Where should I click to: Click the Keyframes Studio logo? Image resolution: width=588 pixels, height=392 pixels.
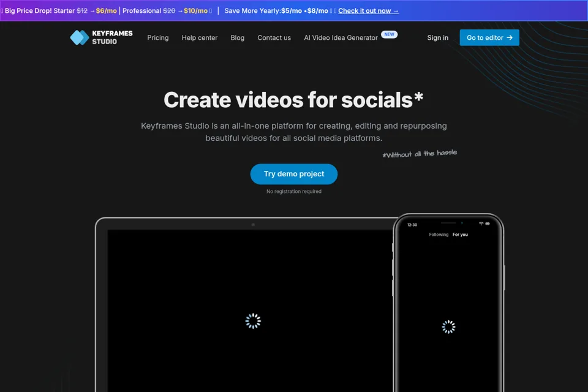(101, 37)
